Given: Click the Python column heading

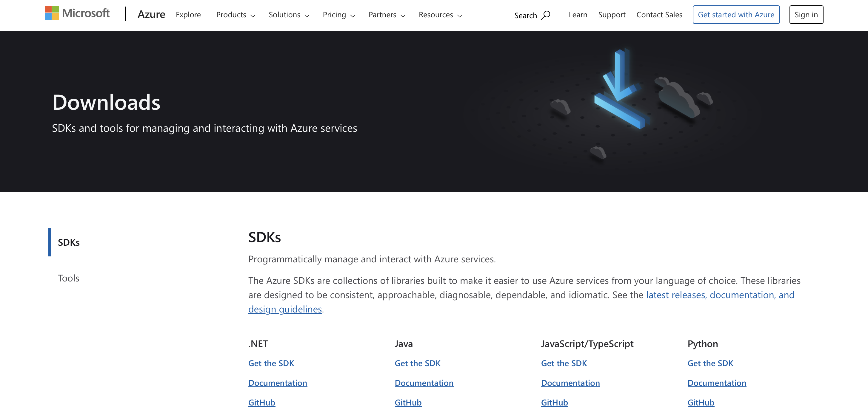Looking at the screenshot, I should tap(703, 344).
